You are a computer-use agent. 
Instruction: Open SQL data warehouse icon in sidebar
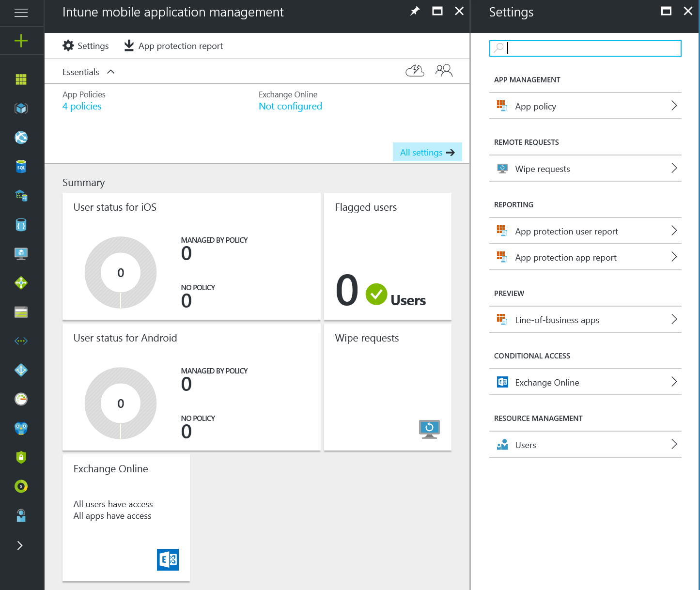coord(21,196)
